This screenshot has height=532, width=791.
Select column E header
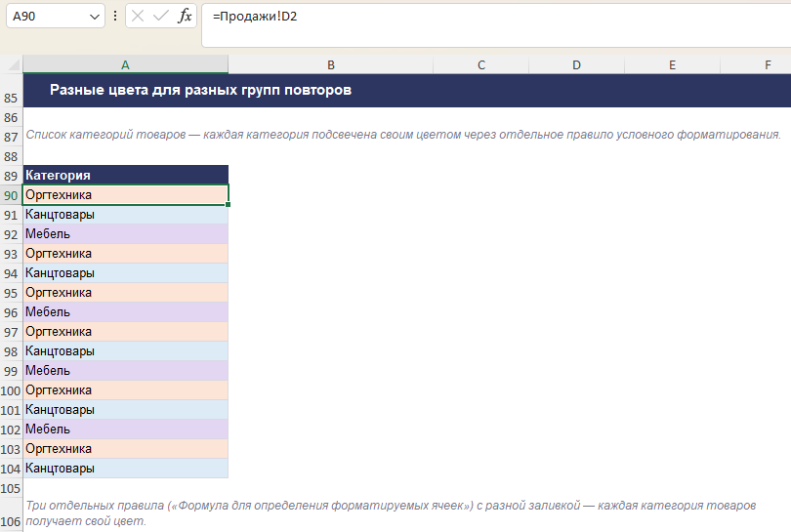[673, 64]
